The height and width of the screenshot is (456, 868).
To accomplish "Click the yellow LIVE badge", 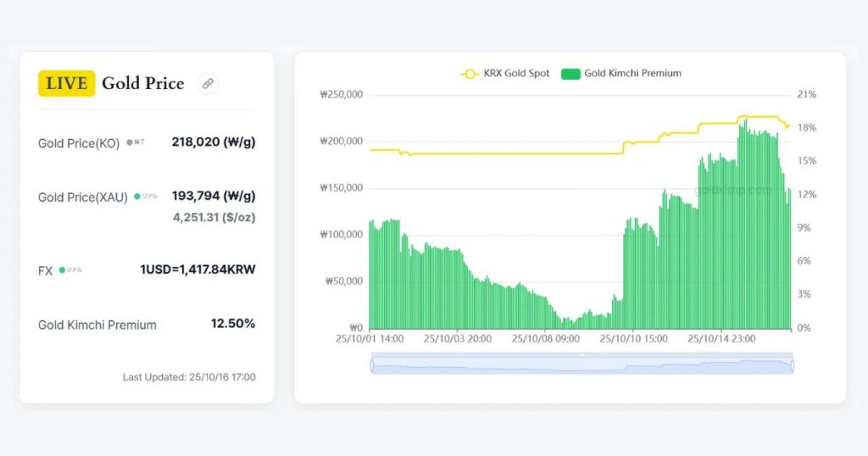I will (66, 83).
